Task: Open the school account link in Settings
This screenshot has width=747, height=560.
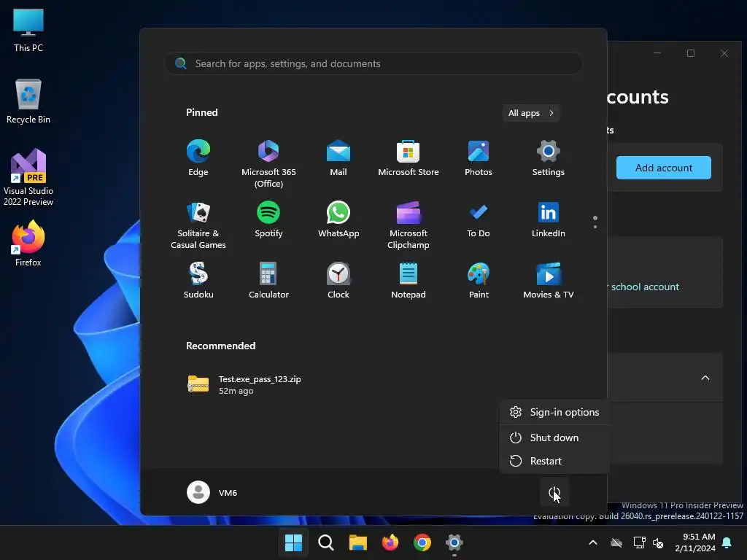Action: (645, 287)
